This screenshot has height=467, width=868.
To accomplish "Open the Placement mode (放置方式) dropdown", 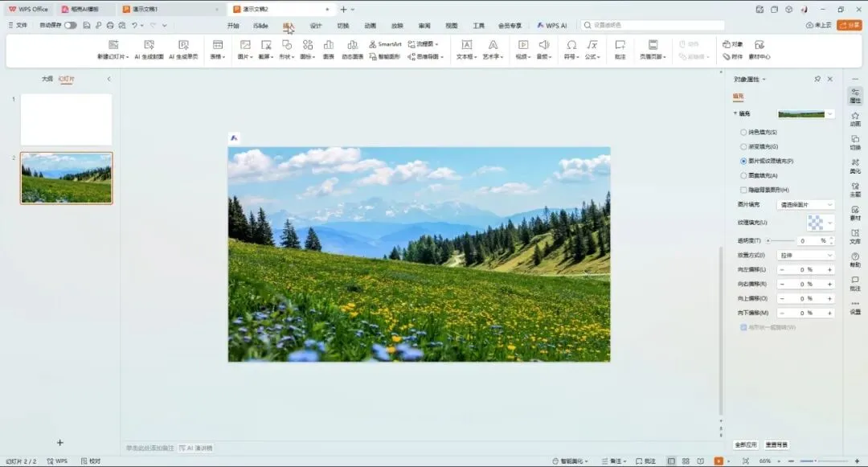I will coord(805,255).
